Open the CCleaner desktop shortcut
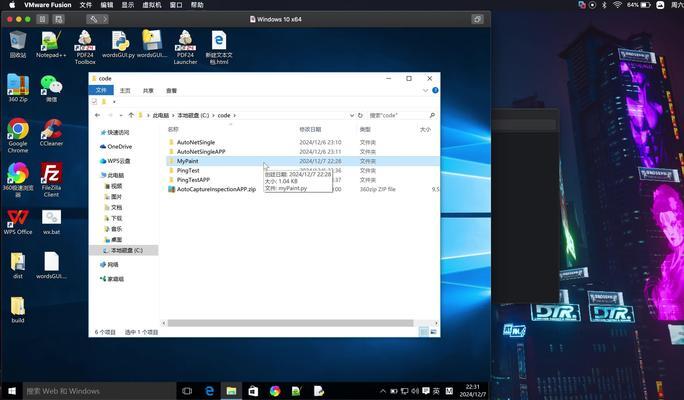The height and width of the screenshot is (400, 684). 51,130
